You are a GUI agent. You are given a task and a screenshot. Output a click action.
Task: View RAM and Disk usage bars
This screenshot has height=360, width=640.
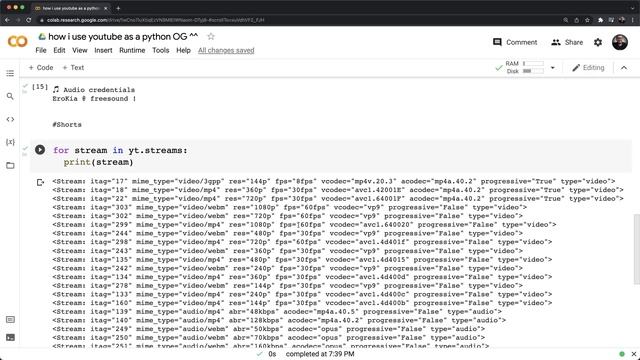click(x=524, y=67)
